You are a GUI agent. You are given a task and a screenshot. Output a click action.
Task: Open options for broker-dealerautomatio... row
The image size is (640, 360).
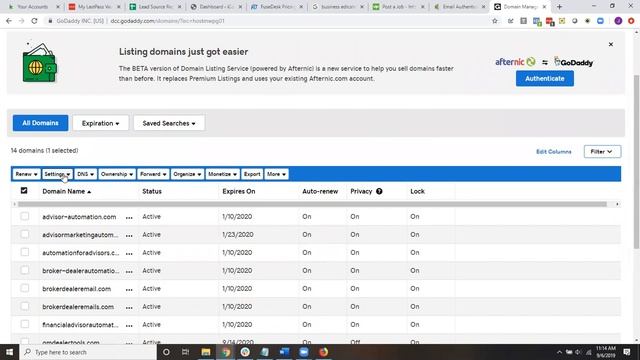point(129,271)
